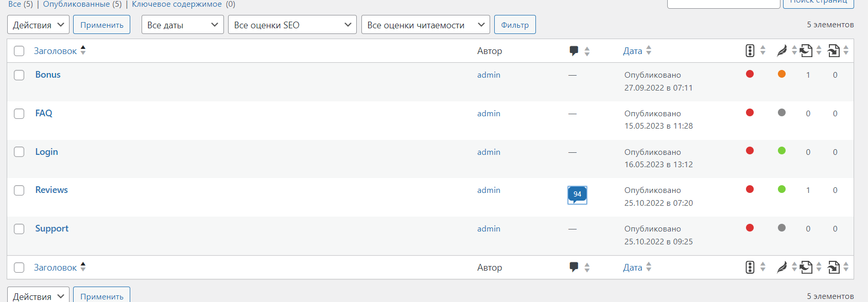Click date 15.05.2023 в 11:28
Screen dimensions: 868x302
point(658,126)
